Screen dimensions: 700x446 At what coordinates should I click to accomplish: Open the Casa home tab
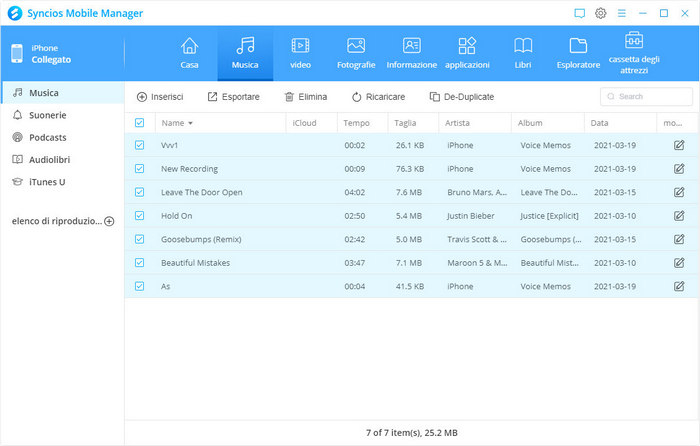[x=189, y=53]
